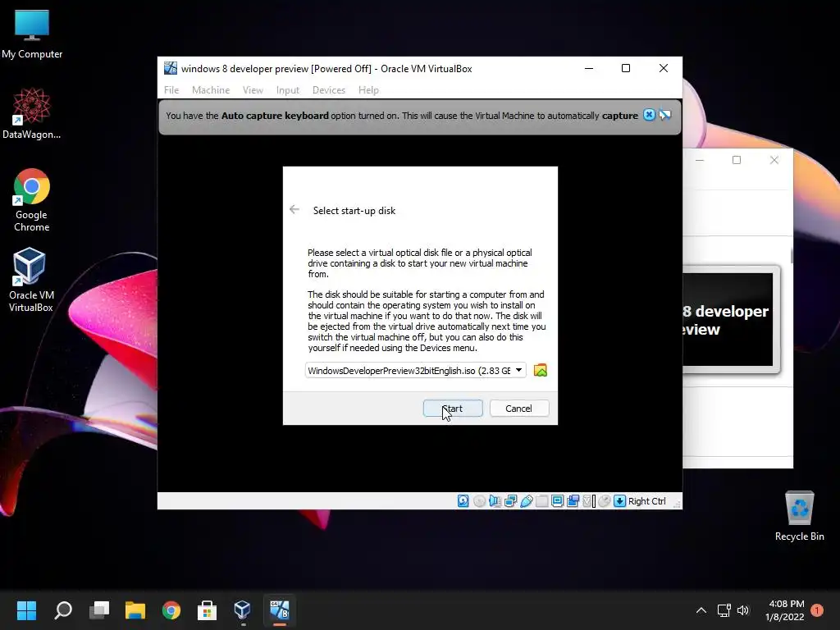
Task: Click the don't-show-again notification icon
Action: point(664,115)
